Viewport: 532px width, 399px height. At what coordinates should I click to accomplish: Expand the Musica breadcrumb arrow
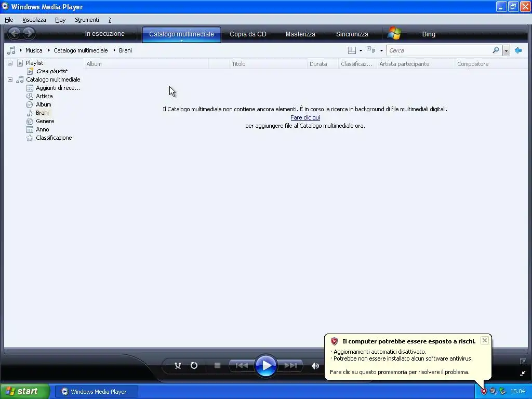tap(21, 50)
